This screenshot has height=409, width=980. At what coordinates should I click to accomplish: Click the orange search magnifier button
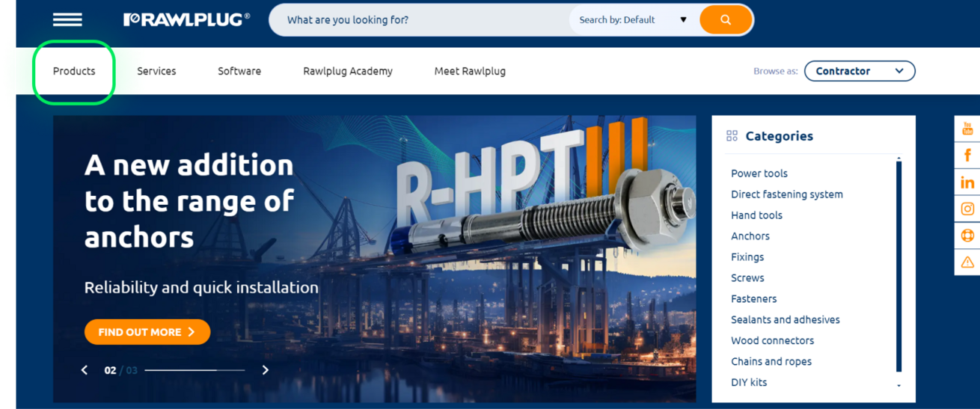tap(726, 19)
